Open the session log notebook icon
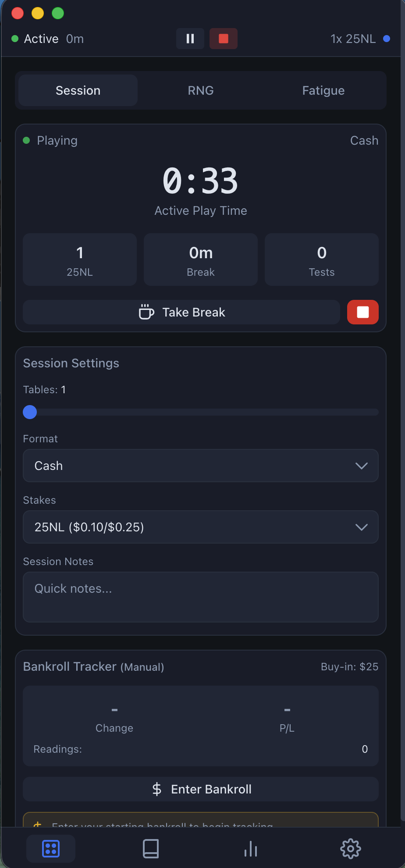The width and height of the screenshot is (405, 868). pos(150,848)
